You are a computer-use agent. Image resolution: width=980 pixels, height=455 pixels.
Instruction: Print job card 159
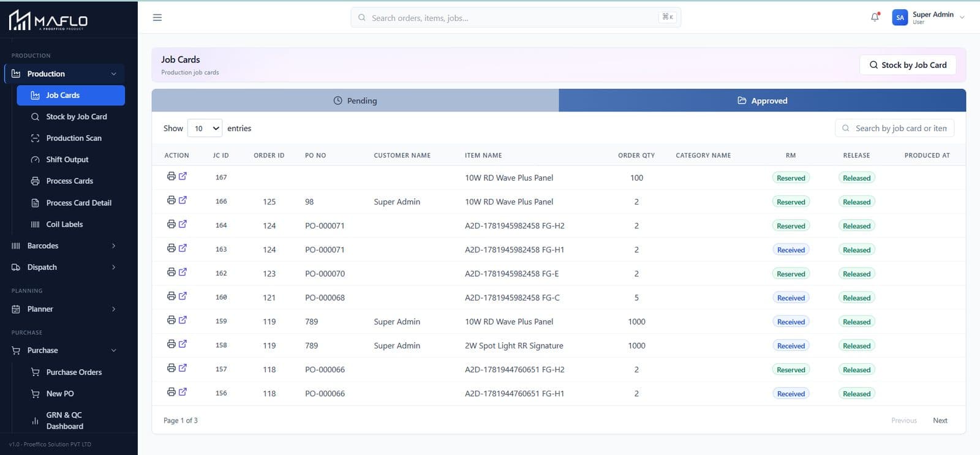pyautogui.click(x=171, y=320)
